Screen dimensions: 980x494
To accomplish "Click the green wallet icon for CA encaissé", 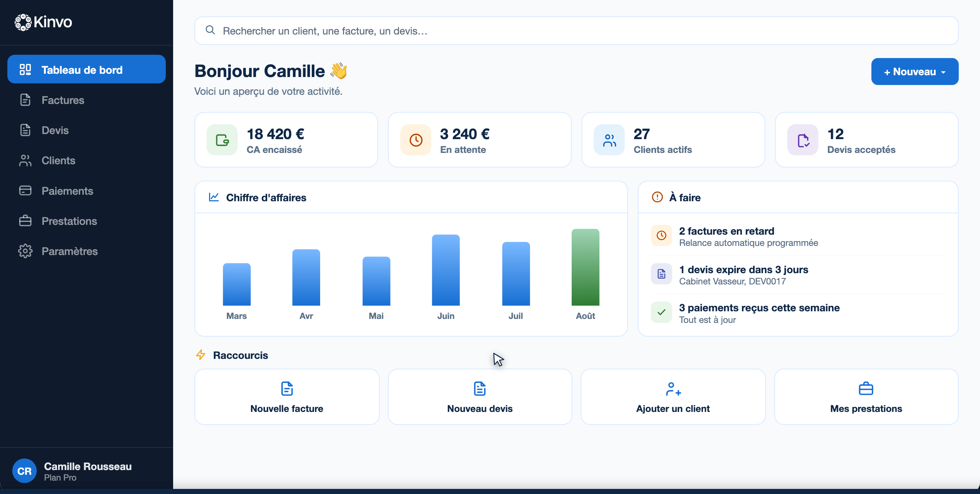I will click(x=222, y=140).
